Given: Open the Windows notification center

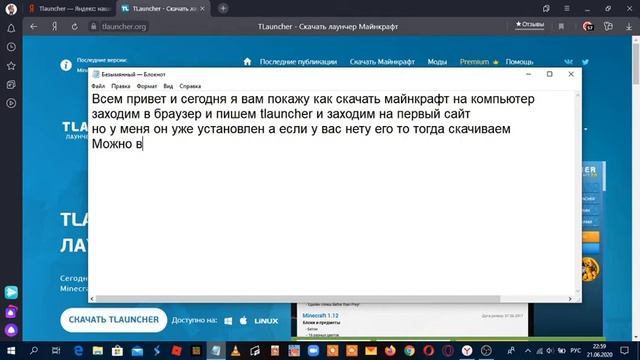Looking at the screenshot, I should pyautogui.click(x=624, y=351).
